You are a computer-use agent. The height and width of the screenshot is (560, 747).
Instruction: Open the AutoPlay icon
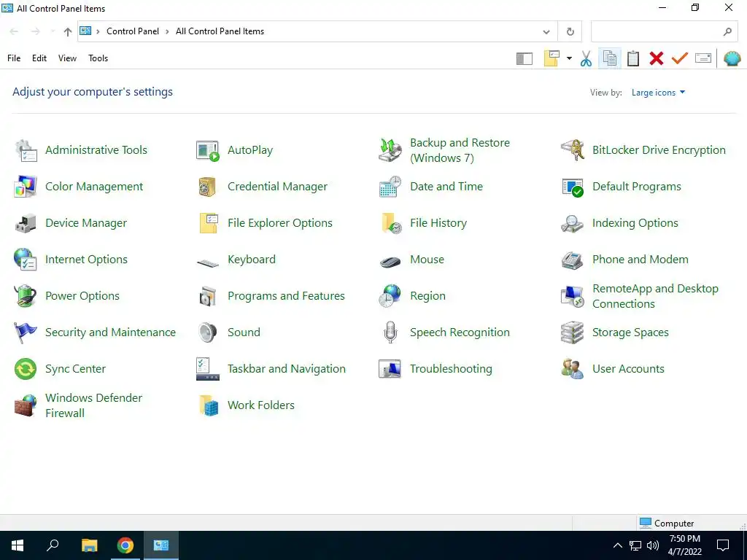[208, 150]
